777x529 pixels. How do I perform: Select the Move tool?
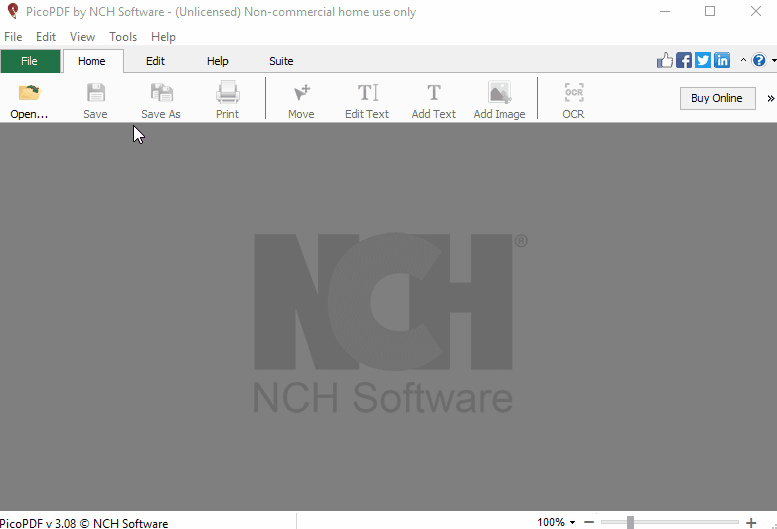[301, 101]
